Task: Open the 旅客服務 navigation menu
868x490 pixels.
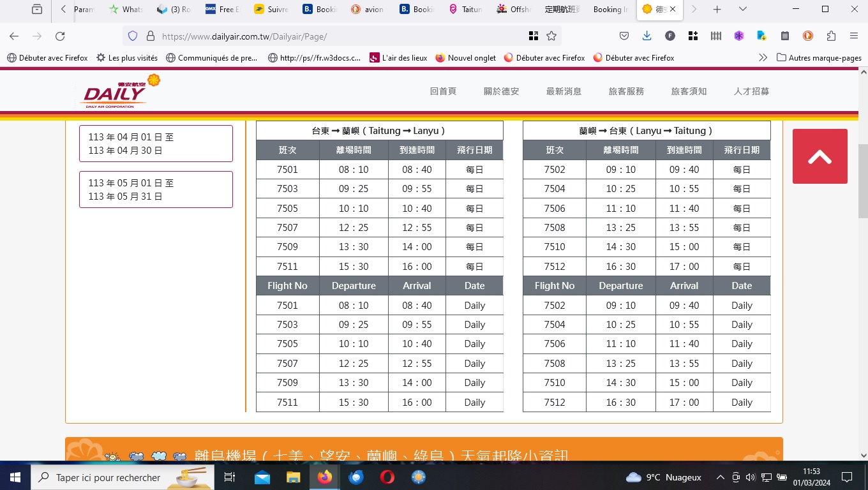Action: [x=626, y=91]
